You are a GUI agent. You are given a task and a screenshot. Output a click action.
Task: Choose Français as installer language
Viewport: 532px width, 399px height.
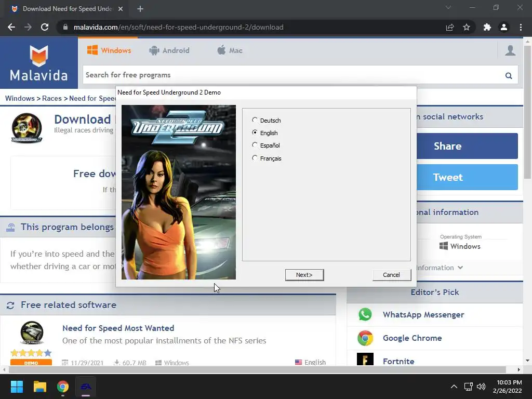(x=255, y=158)
